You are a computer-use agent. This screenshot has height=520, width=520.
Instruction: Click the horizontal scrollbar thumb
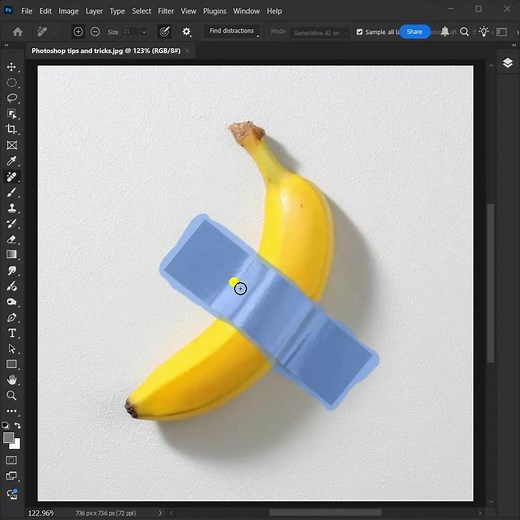point(325,512)
